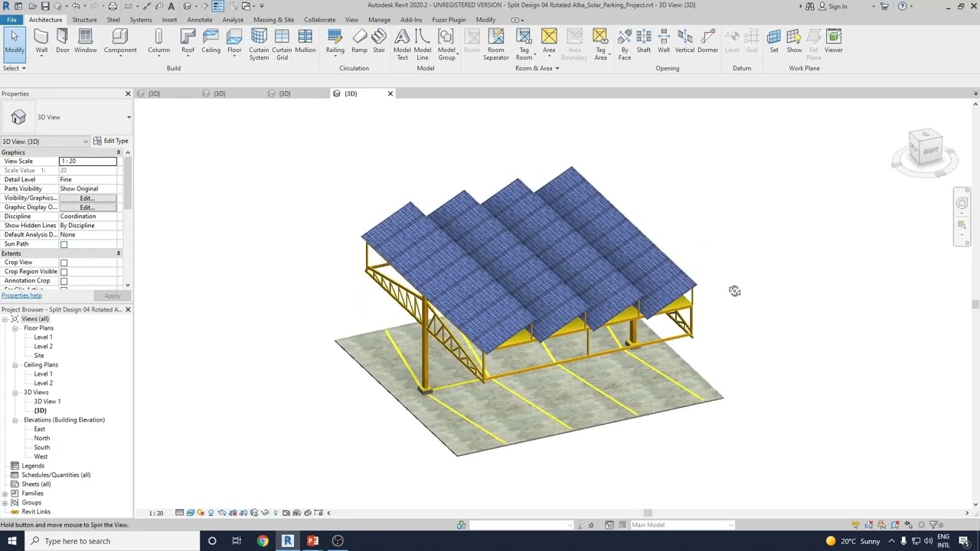Screen dimensions: 980x551
Task: Select the Window tool
Action: 86,41
